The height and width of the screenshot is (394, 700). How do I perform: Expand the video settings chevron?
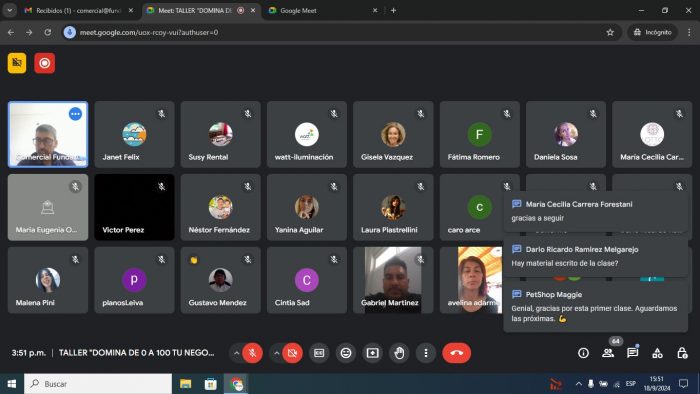click(x=276, y=353)
